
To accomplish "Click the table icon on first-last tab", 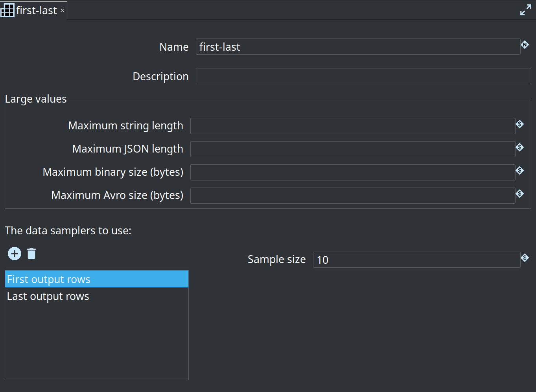I will tap(7, 10).
